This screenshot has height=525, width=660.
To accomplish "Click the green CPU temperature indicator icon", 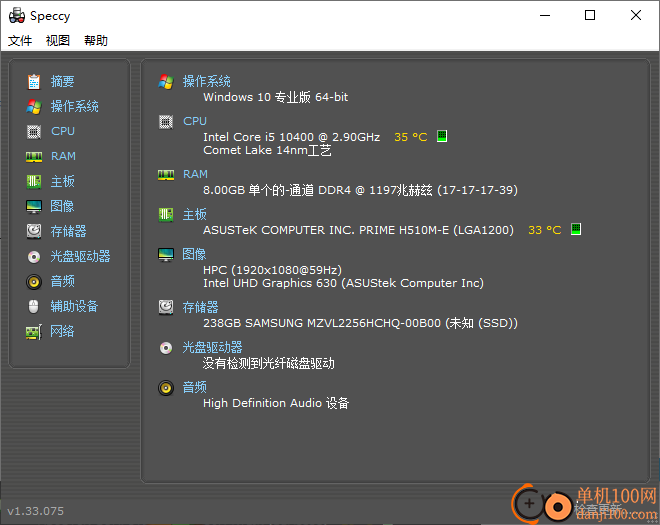I will [442, 136].
